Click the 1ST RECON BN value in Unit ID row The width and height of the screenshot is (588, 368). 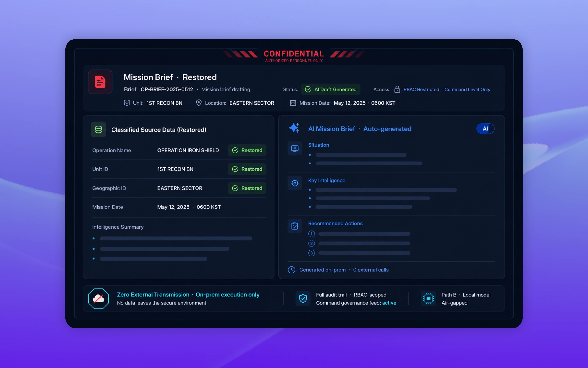tap(175, 169)
